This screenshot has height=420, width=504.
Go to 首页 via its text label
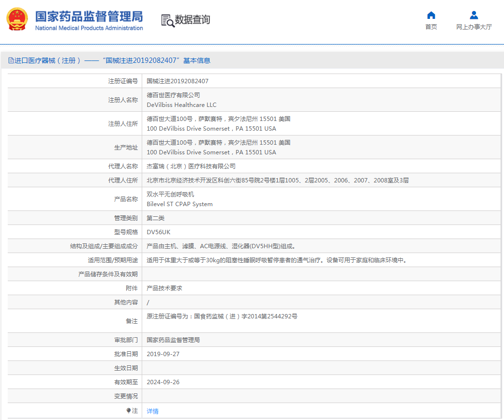click(431, 27)
